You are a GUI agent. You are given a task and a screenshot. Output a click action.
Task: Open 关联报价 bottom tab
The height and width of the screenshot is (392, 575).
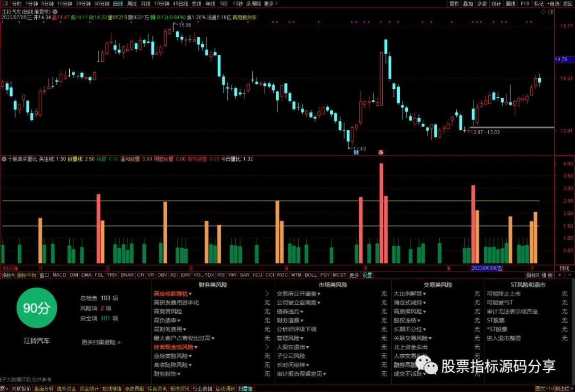pos(21,389)
